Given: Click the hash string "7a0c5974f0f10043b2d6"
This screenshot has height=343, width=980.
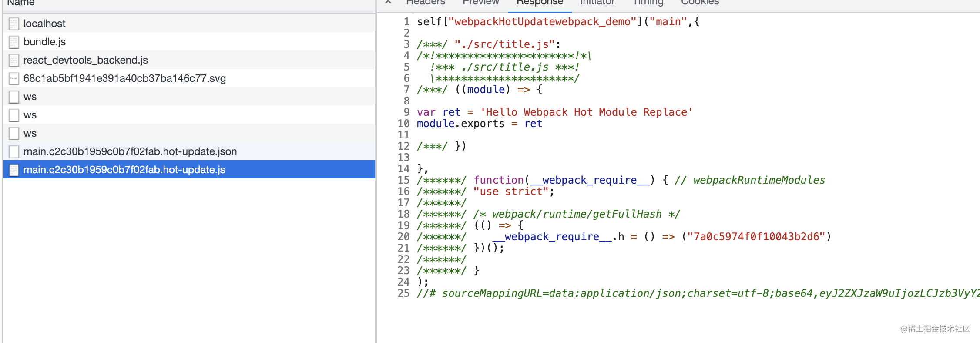Looking at the screenshot, I should point(756,237).
